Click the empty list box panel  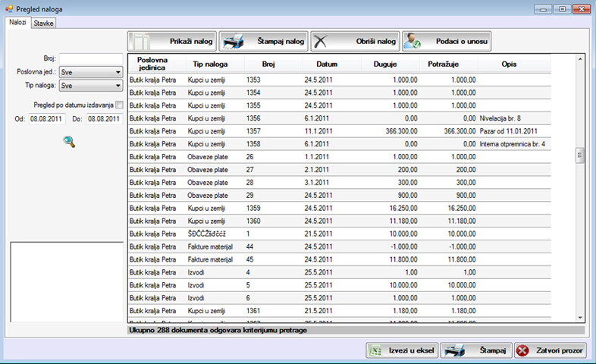coord(67,282)
